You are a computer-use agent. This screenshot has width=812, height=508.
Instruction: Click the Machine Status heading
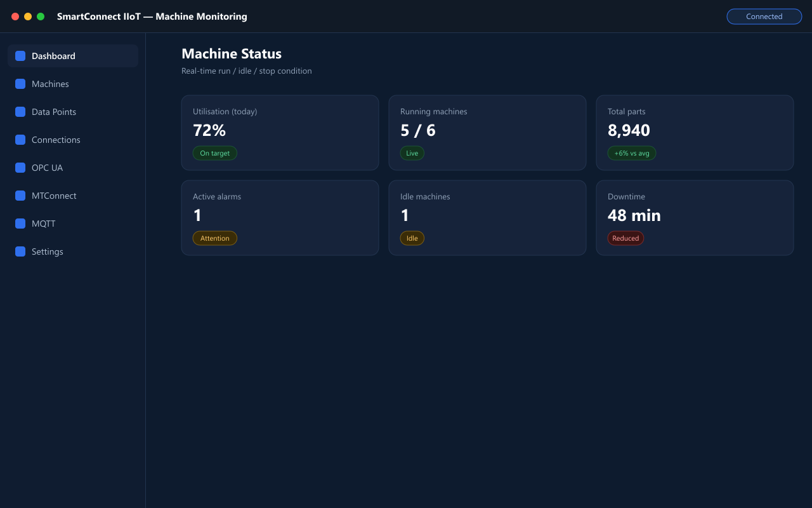coord(232,54)
